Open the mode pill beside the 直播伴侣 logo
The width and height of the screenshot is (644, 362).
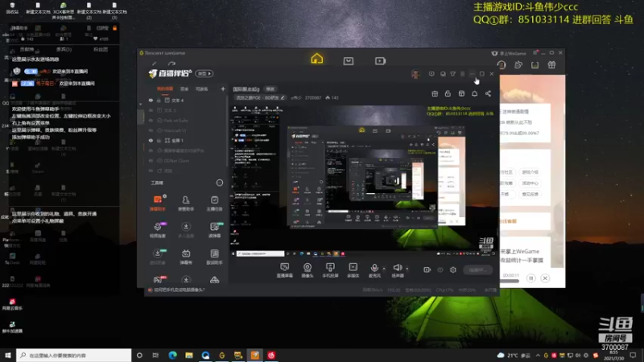tap(204, 73)
